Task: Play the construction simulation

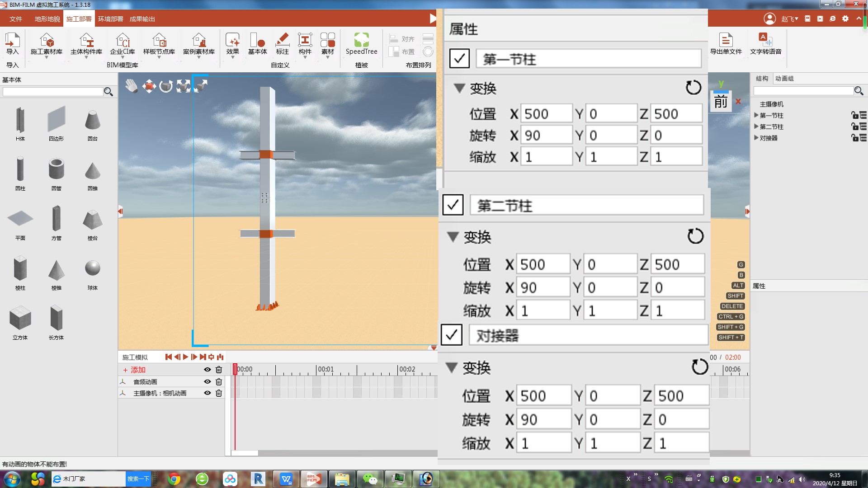Action: point(185,357)
